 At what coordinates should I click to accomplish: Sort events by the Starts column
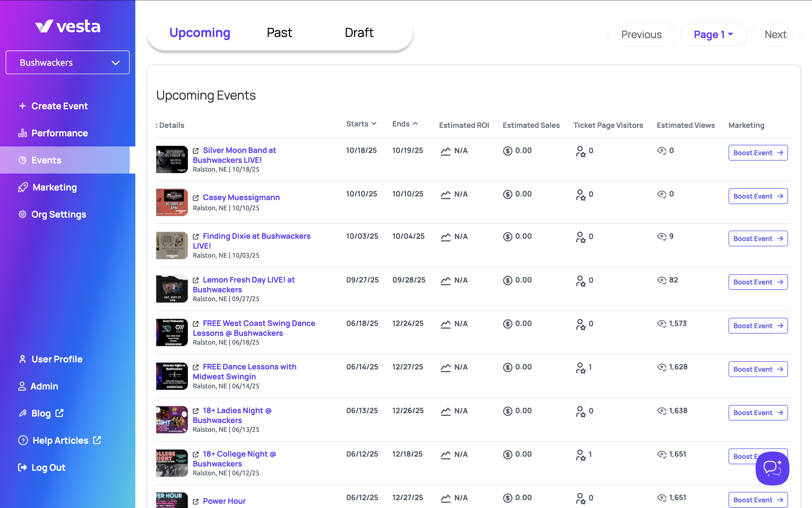click(361, 124)
